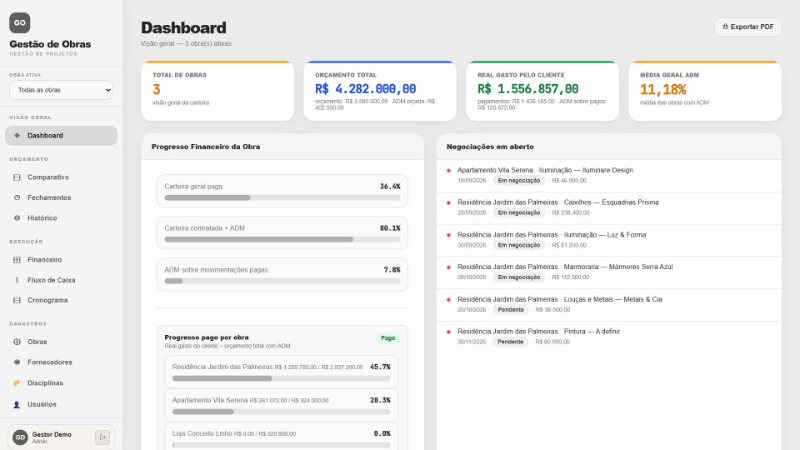Click the 80.1% value
Image resolution: width=800 pixels, height=450 pixels.
pyautogui.click(x=390, y=229)
